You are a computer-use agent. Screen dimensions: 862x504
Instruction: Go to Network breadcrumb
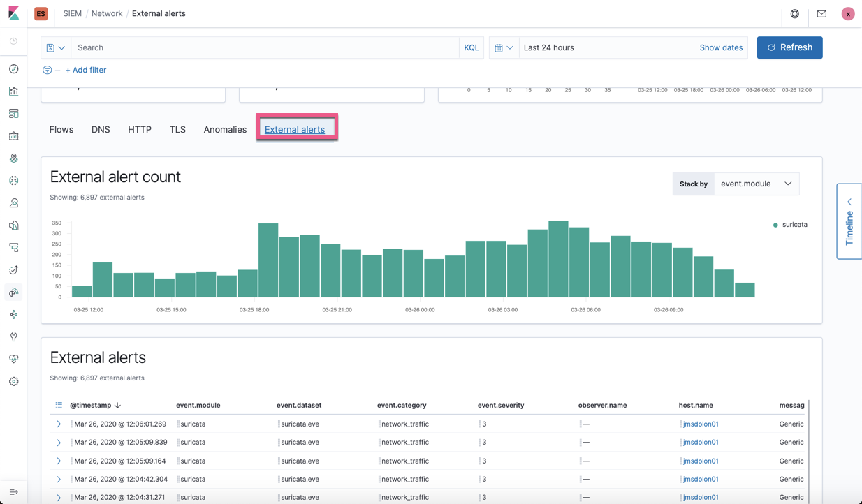[107, 13]
